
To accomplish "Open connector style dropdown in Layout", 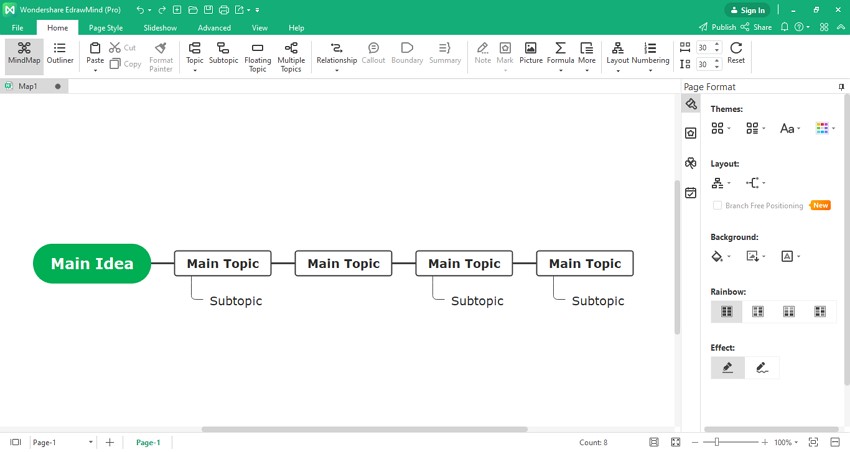I will 755,183.
